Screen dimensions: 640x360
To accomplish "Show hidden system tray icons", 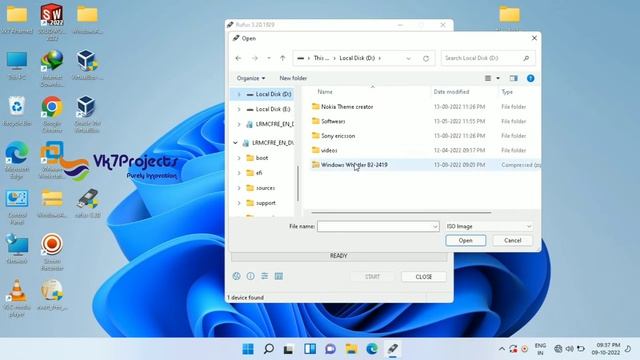I will pyautogui.click(x=502, y=349).
